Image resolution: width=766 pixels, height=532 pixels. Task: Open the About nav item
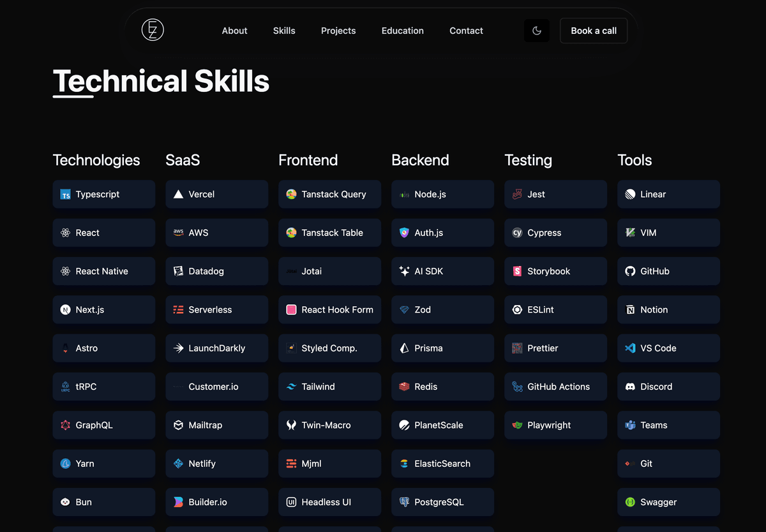pos(234,31)
